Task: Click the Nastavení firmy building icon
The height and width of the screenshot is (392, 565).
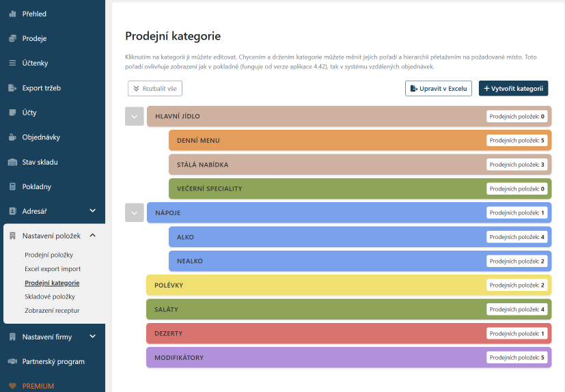Action: click(x=12, y=337)
